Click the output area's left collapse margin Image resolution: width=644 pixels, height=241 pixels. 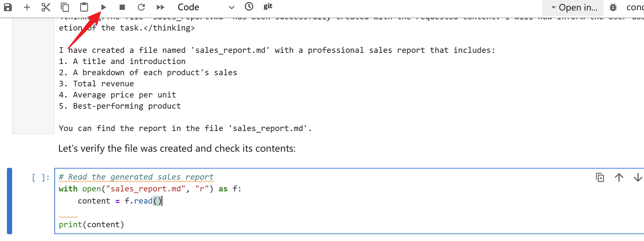point(33,76)
